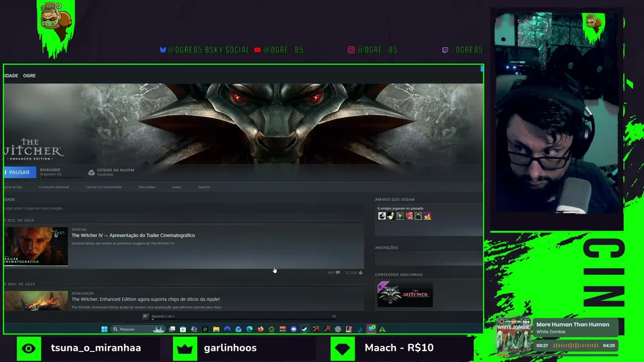Click the White Zombie album art
The image size is (644, 362).
[513, 334]
